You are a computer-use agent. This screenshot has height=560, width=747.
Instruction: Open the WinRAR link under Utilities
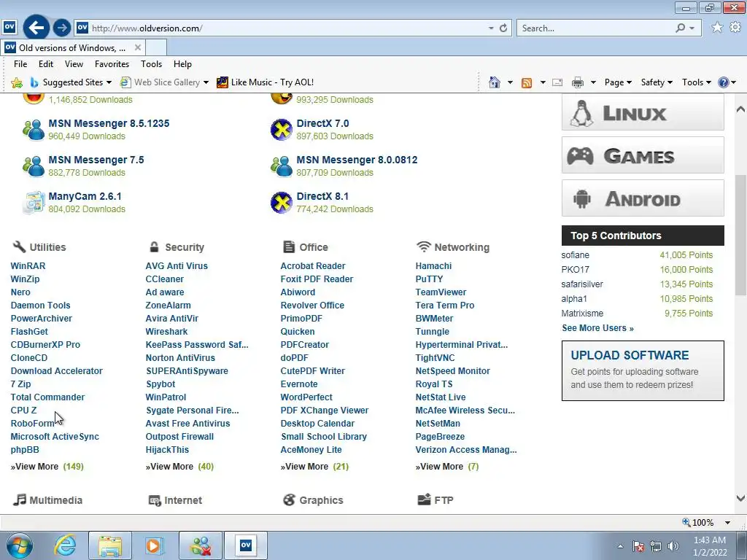28,265
